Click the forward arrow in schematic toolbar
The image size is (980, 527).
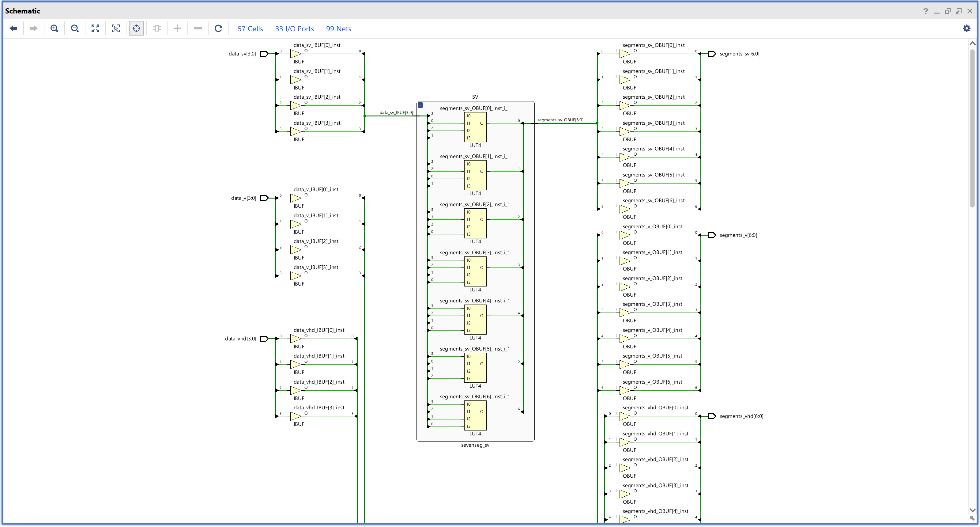pos(33,28)
